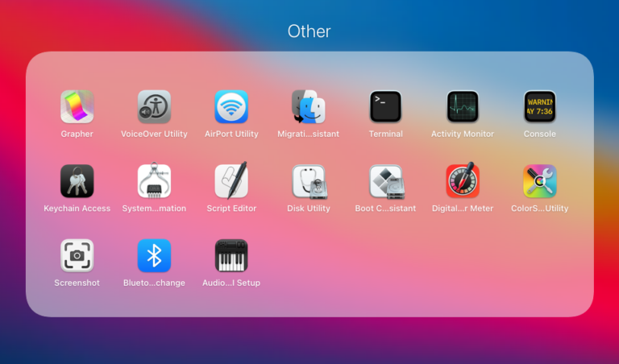Click the "Other" folder title to rename

(309, 31)
